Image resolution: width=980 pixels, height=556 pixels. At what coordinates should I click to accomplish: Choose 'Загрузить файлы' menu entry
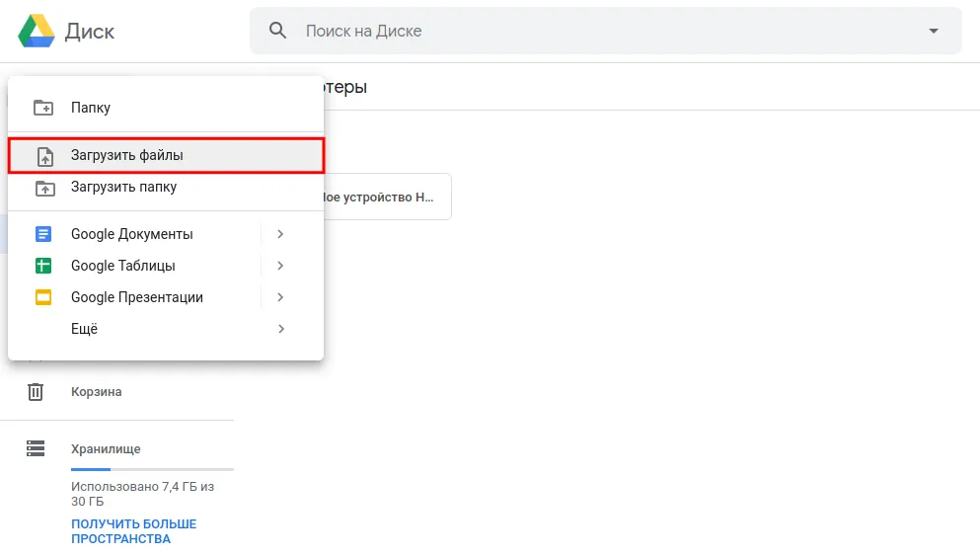[166, 155]
